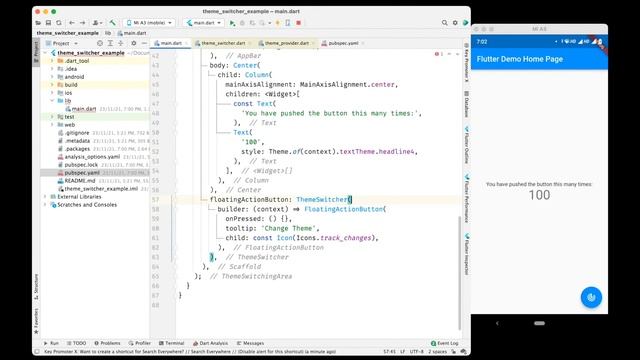This screenshot has width=640, height=360.
Task: Expand External Libraries node
Action: 45,197
